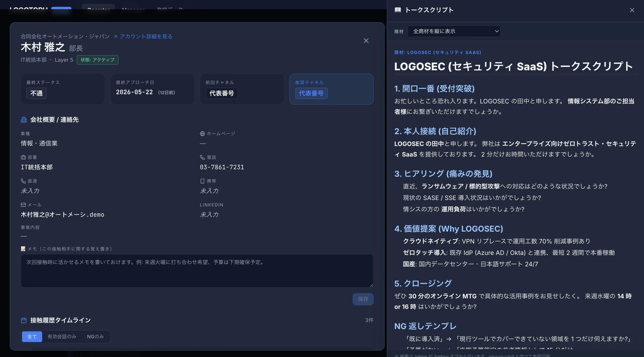
Task: Select the 全て timeline filter
Action: 32,337
